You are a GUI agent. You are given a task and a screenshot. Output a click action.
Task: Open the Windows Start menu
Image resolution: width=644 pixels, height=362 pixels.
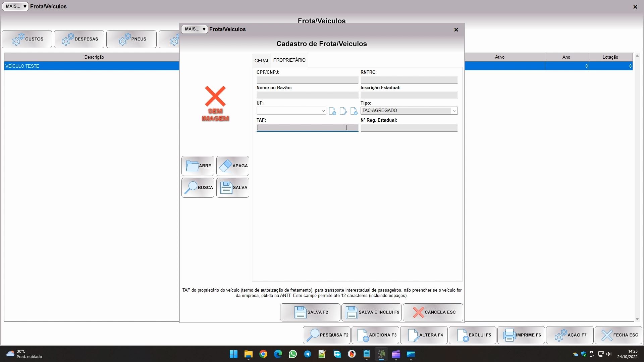[233, 354]
